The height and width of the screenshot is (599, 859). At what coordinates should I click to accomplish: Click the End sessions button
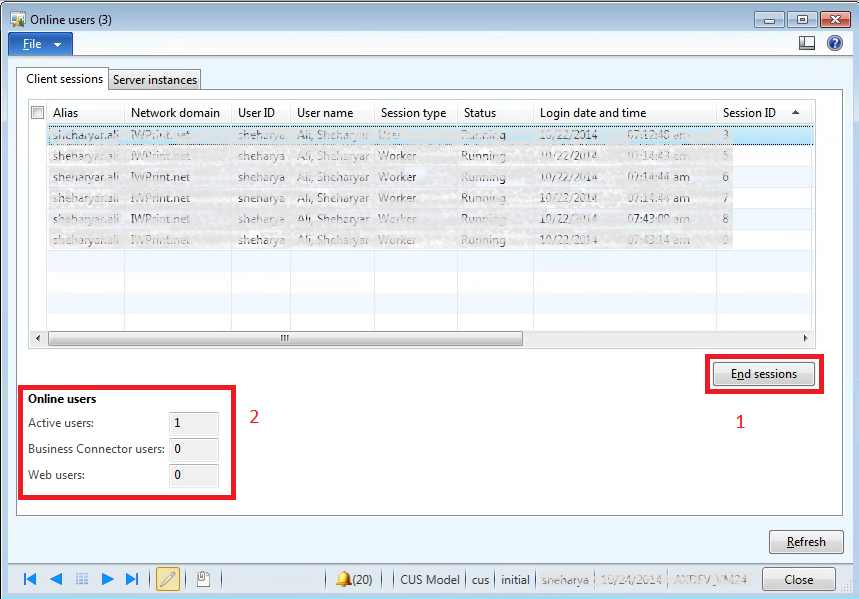point(764,374)
